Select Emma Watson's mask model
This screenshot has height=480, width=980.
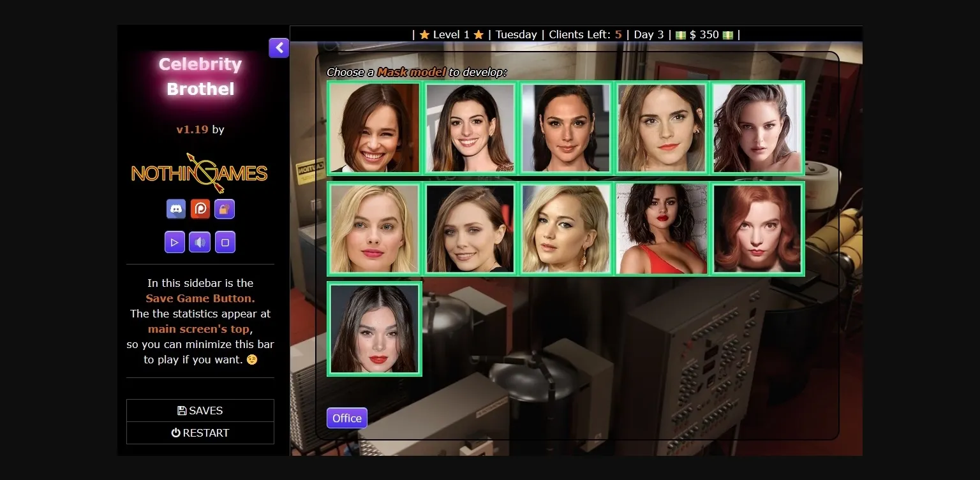pos(662,127)
